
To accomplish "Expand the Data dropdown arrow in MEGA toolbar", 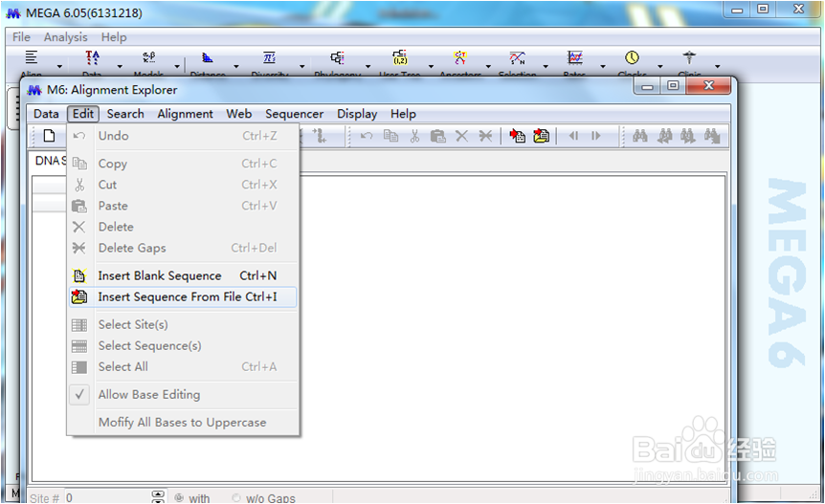I will [x=120, y=66].
